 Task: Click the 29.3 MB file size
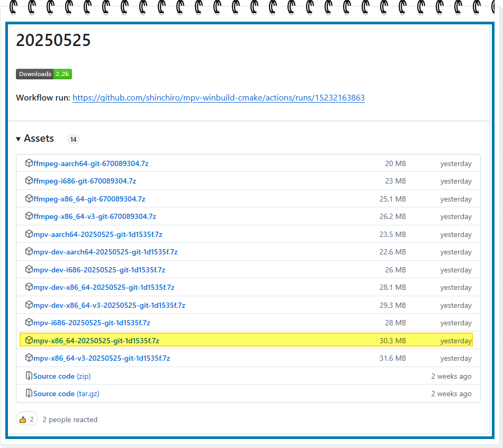pos(393,305)
